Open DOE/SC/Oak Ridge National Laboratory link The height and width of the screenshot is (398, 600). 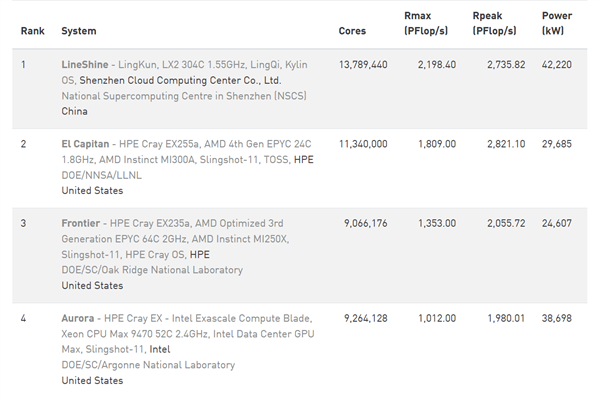152,270
